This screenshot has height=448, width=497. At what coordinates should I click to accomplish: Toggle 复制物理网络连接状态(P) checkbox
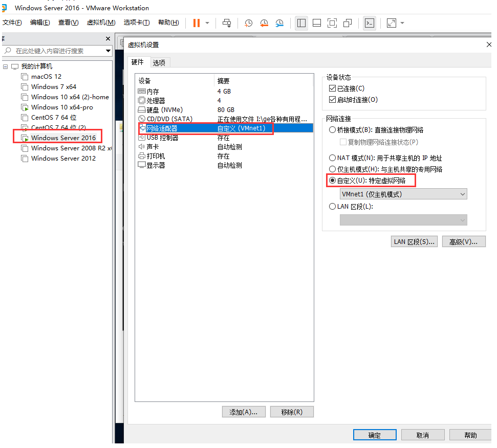343,142
